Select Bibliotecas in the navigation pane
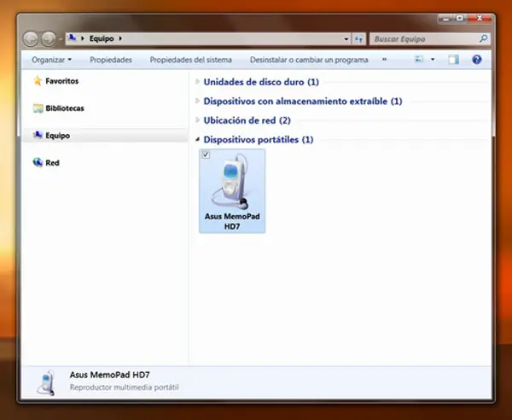 coord(65,108)
